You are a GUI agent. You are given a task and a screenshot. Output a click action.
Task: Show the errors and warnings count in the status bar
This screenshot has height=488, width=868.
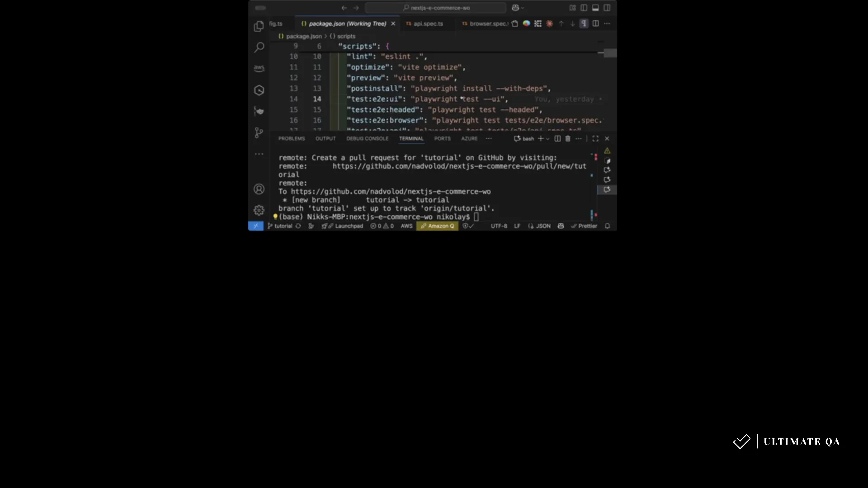point(382,226)
